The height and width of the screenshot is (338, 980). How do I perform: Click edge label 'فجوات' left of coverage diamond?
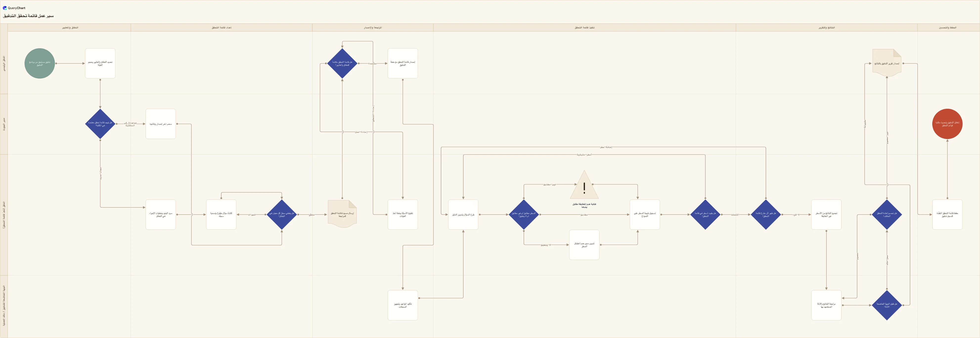click(251, 215)
